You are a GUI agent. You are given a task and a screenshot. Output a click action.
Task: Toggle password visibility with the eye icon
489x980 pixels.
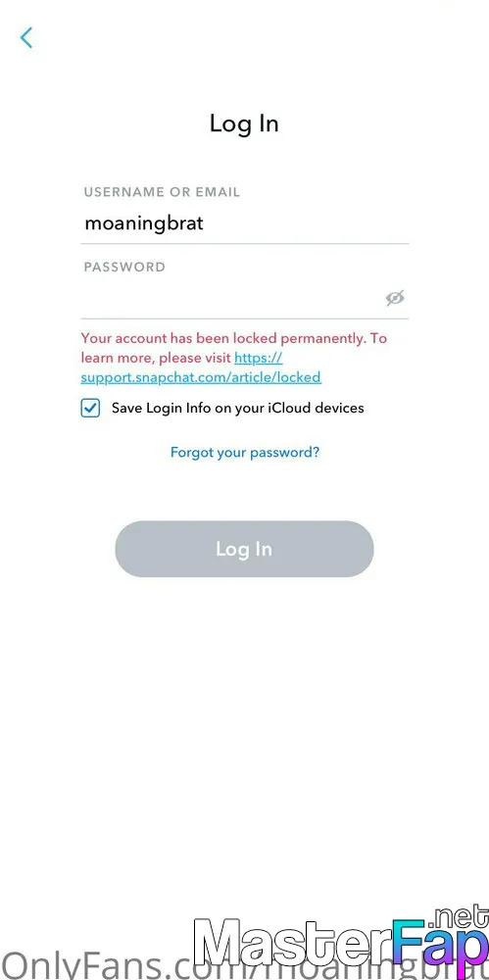395,298
